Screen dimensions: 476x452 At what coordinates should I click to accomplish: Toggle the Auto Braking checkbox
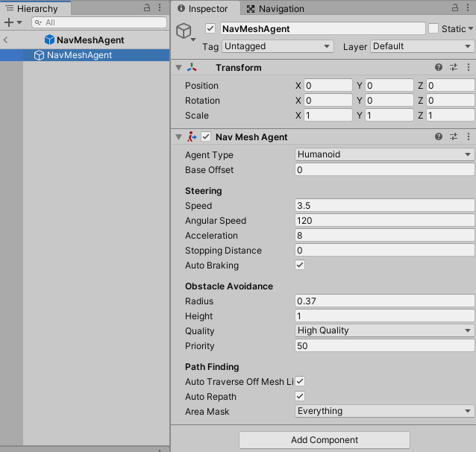300,265
